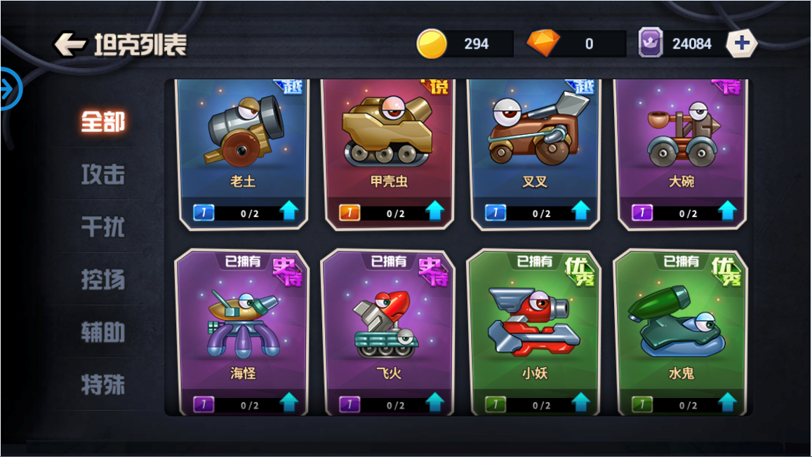This screenshot has width=812, height=457.
Task: Click upgrade arrow on 水鬼 card
Action: click(728, 403)
